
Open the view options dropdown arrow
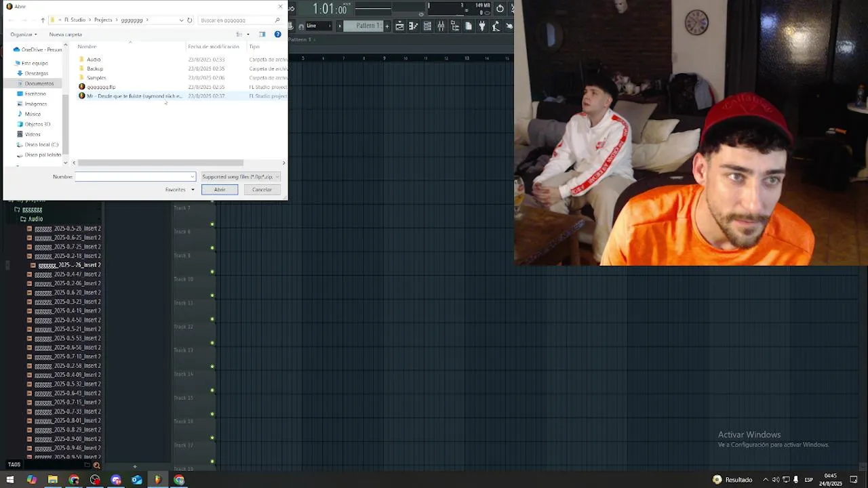click(x=248, y=34)
